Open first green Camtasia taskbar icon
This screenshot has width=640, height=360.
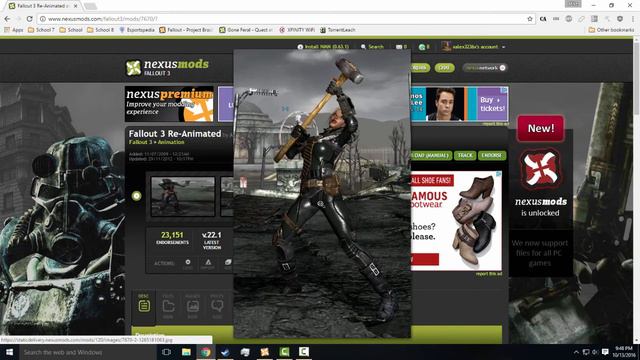(284, 352)
